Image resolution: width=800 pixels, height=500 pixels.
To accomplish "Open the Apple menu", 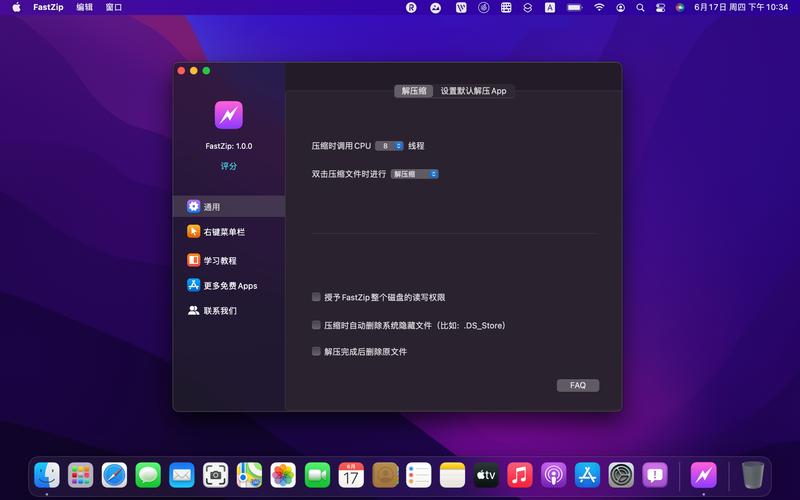I will [16, 8].
